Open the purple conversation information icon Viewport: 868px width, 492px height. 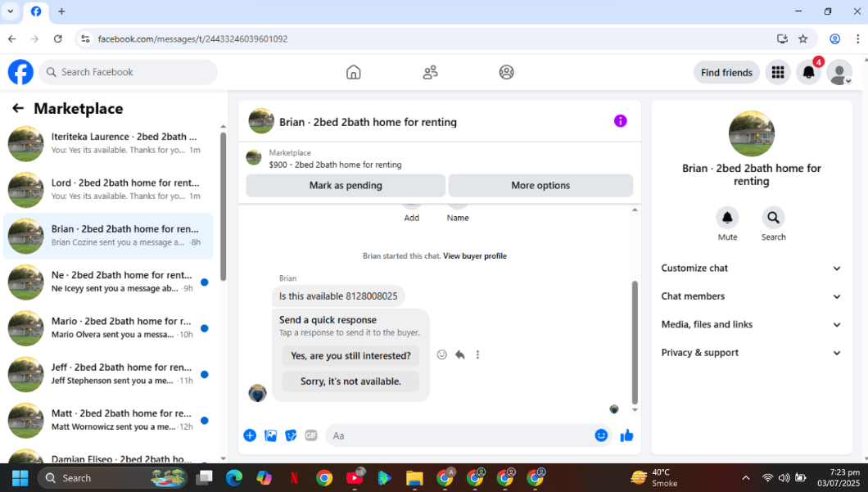[x=620, y=121]
